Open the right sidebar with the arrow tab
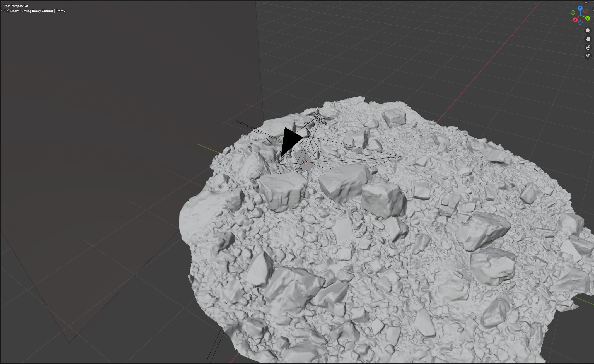This screenshot has height=364, width=594. coord(593,10)
